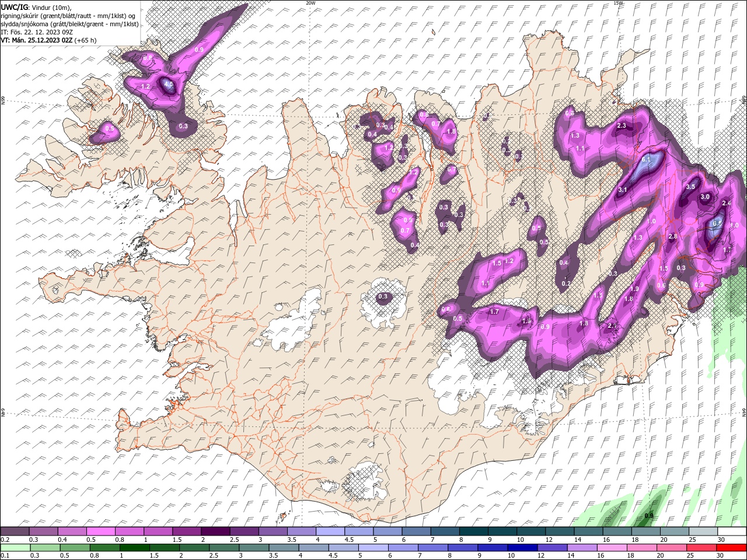The image size is (747, 560).
Task: Select the snow scale swatch between 8 and 9
Action: (x=474, y=531)
